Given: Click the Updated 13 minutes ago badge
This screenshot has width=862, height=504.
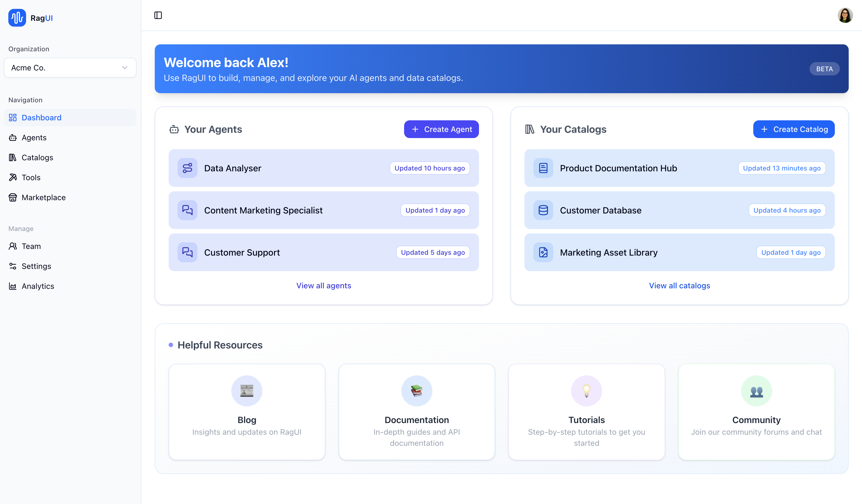Looking at the screenshot, I should [782, 168].
